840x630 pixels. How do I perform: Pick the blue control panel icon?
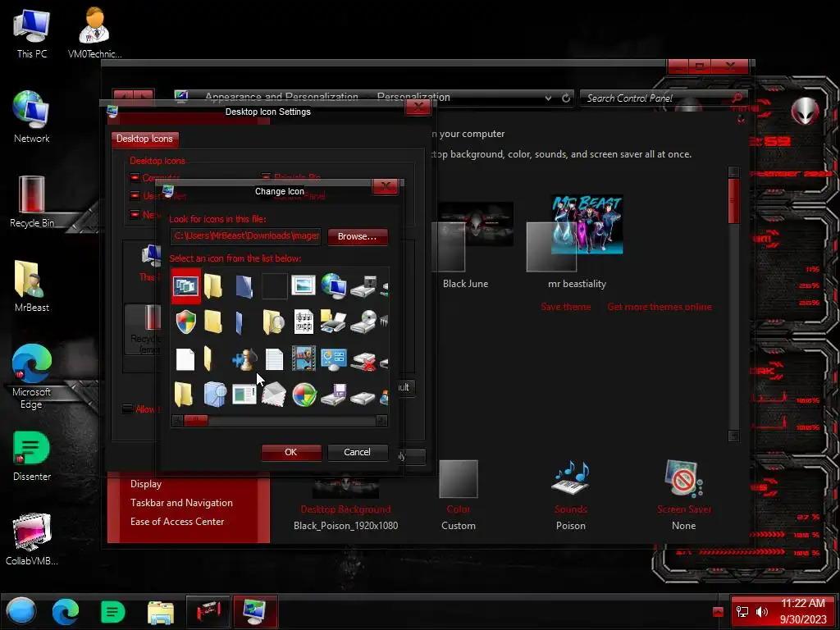(333, 359)
